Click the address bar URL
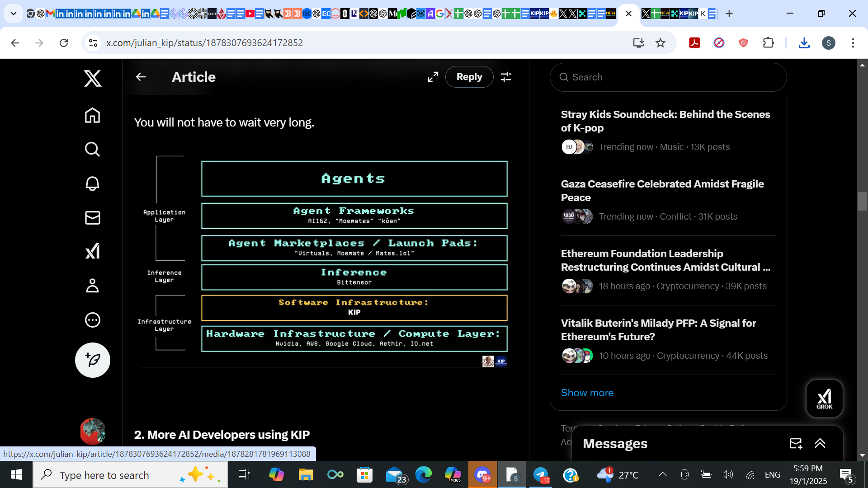Screen dimensions: 868x488 point(204,43)
